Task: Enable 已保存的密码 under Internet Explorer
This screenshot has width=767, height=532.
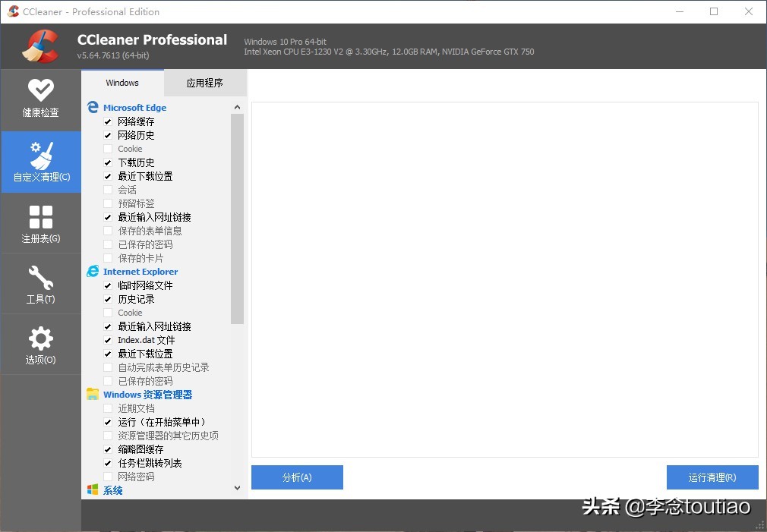Action: pyautogui.click(x=108, y=380)
